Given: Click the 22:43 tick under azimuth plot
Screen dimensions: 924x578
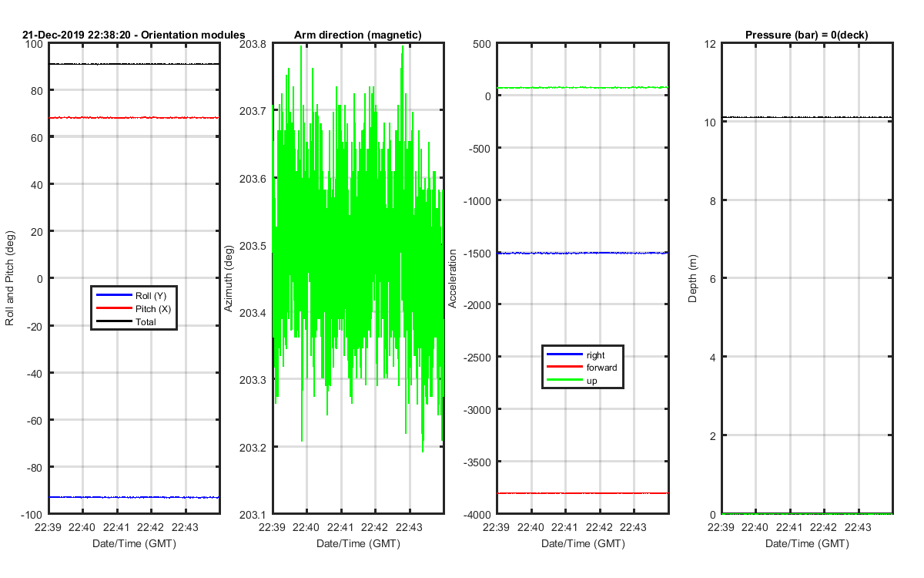Looking at the screenshot, I should [409, 527].
